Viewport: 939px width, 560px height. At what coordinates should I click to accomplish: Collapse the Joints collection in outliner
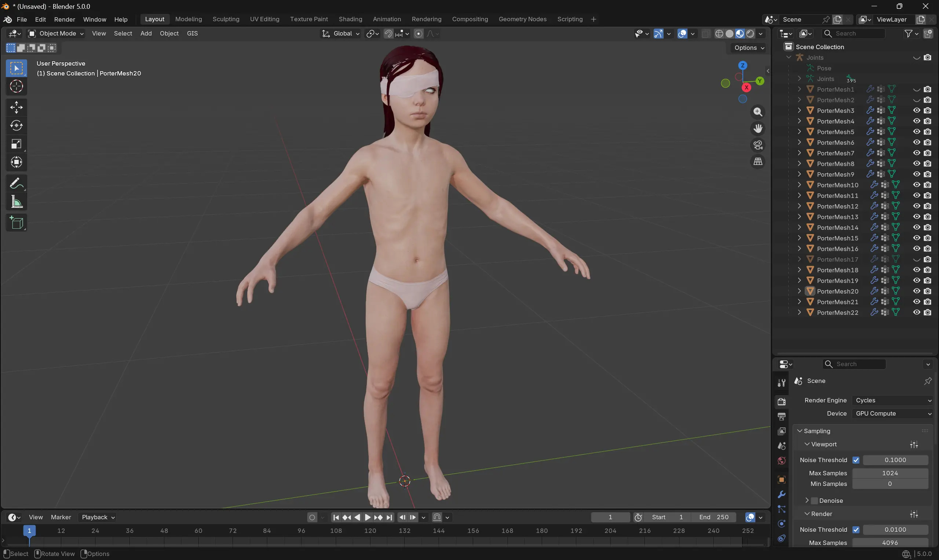point(789,58)
